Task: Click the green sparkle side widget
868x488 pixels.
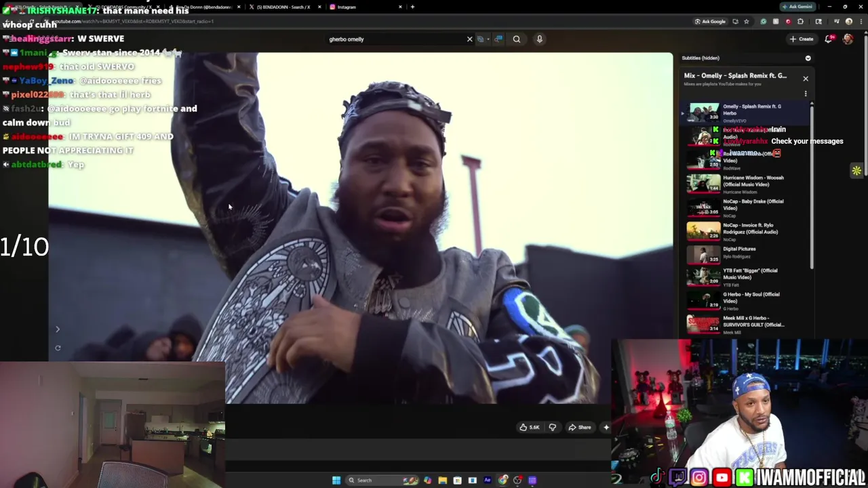Action: pos(856,171)
